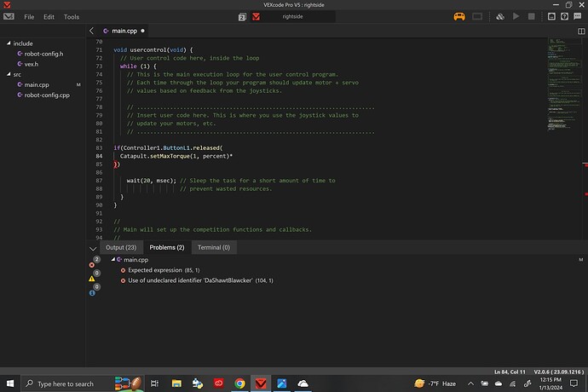Click the slot 2 selector icon
Screen dimensions: 588x392
click(x=242, y=17)
